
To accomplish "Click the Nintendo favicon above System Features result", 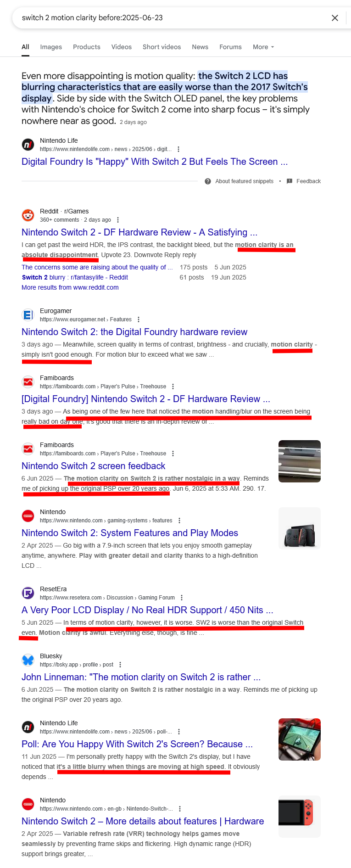I will click(28, 516).
